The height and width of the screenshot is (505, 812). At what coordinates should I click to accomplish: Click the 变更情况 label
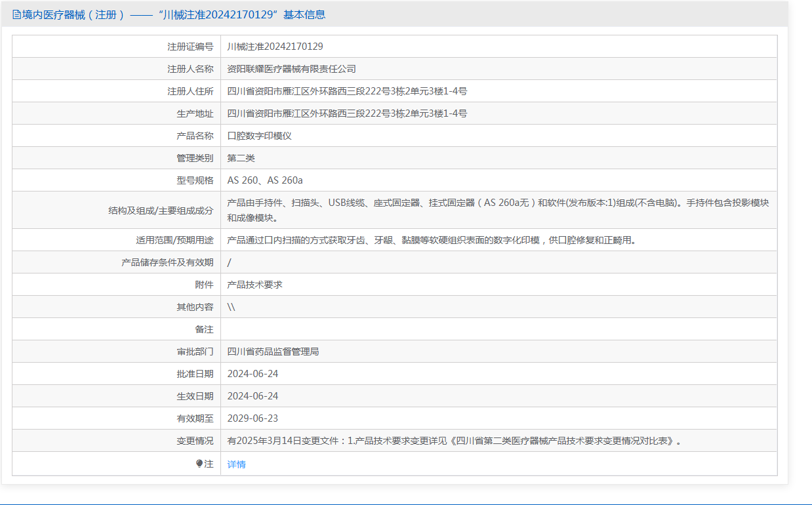pyautogui.click(x=195, y=441)
